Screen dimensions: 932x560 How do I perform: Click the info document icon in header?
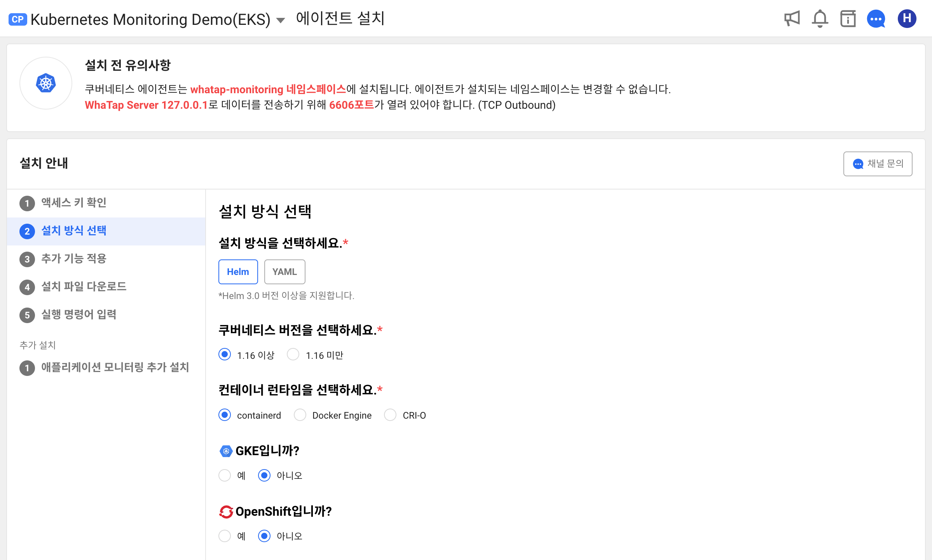[x=848, y=19]
